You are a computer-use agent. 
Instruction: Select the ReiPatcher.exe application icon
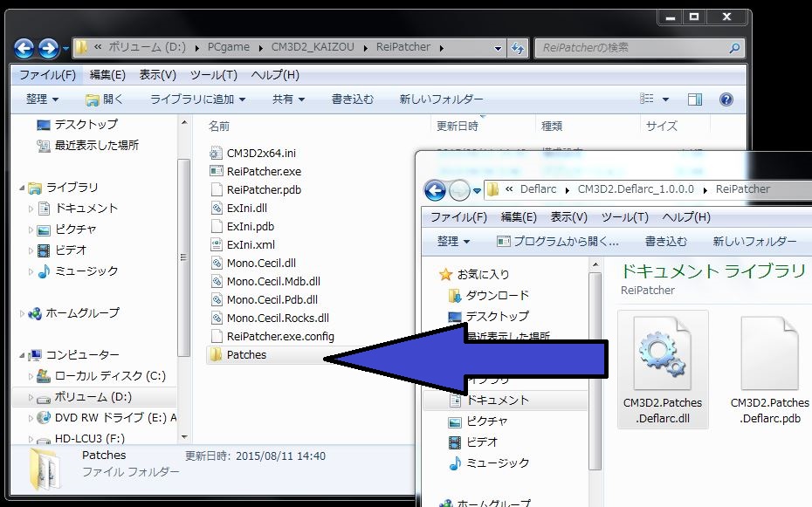pyautogui.click(x=216, y=171)
